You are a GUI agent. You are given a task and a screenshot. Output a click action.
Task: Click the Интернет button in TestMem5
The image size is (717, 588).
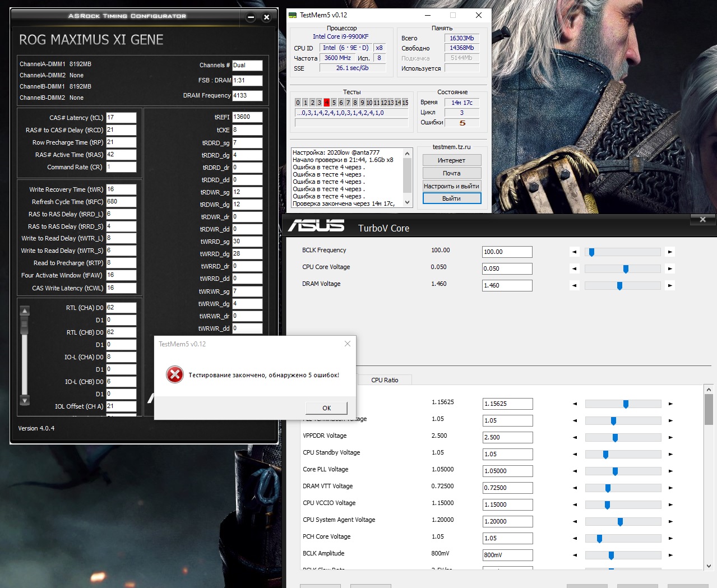451,160
